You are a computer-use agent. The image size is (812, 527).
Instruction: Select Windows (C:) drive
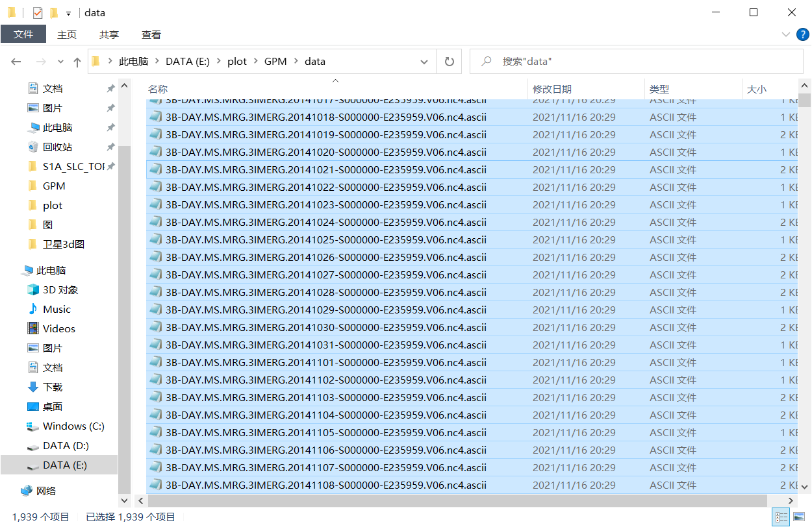[73, 426]
